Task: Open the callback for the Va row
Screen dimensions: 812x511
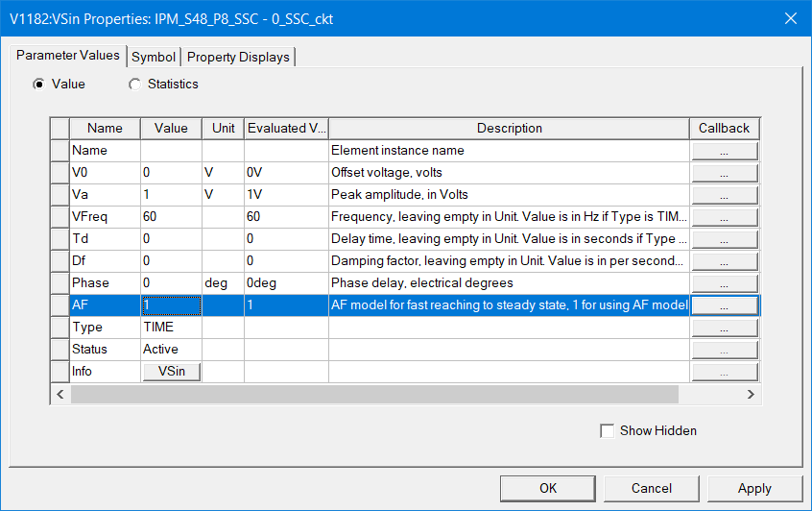Action: click(x=725, y=195)
